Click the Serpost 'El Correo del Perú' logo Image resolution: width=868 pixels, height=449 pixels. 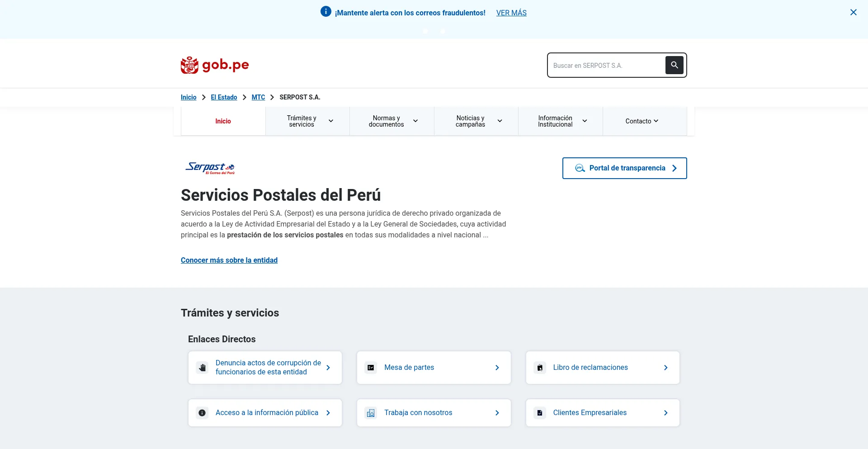210,168
